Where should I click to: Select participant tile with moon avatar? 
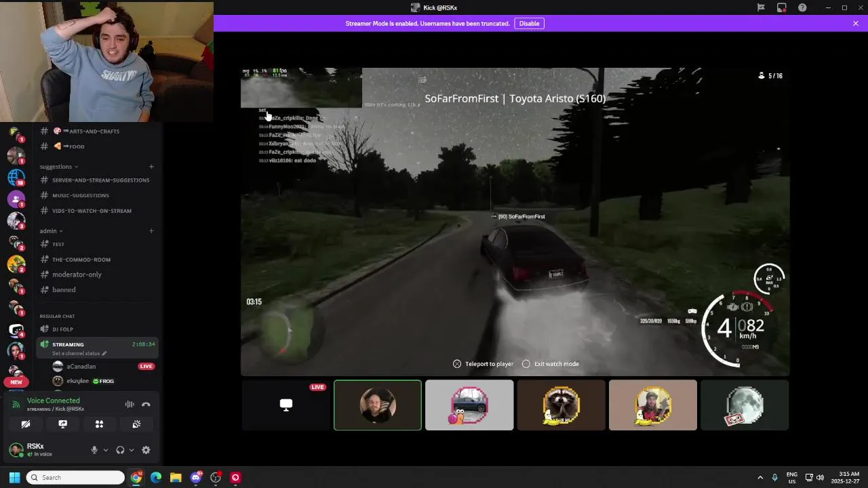pos(745,405)
